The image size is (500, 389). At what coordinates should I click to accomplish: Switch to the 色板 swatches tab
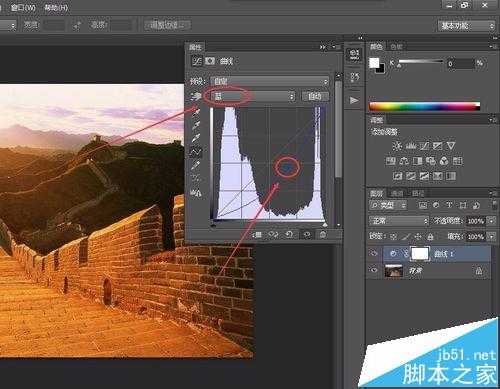click(396, 47)
